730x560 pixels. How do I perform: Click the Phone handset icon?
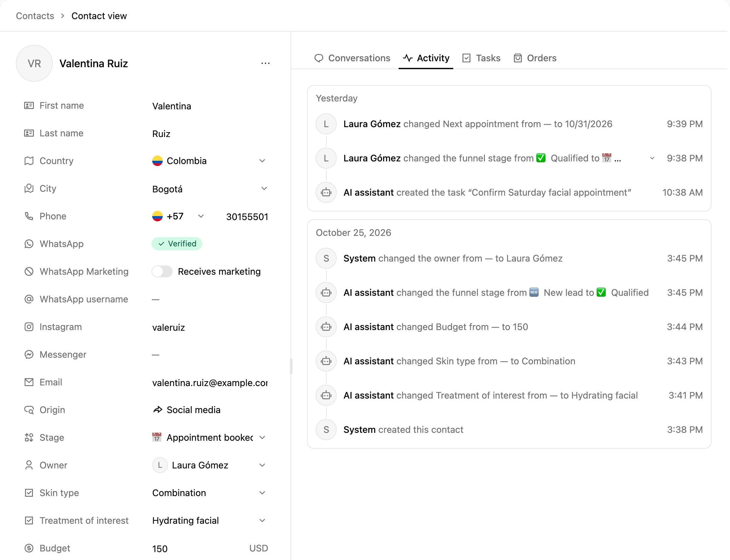tap(29, 216)
